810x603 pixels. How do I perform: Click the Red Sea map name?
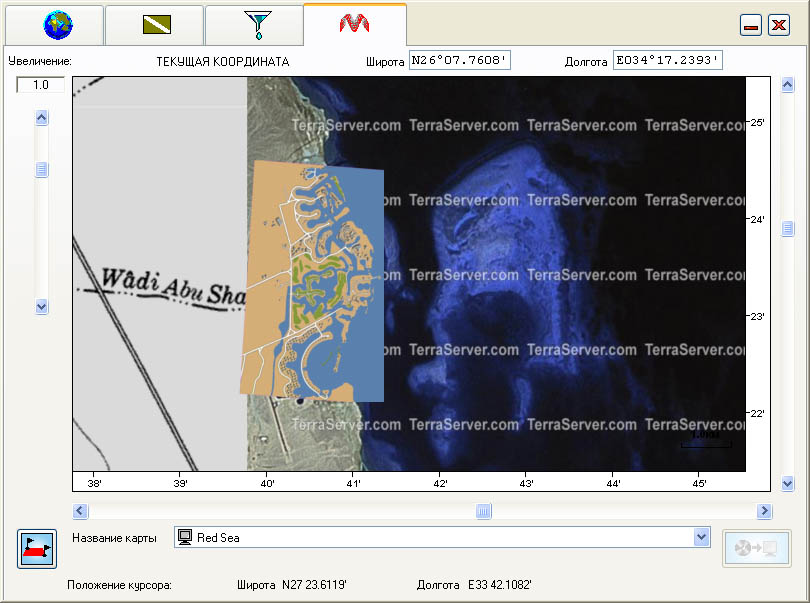pyautogui.click(x=218, y=538)
